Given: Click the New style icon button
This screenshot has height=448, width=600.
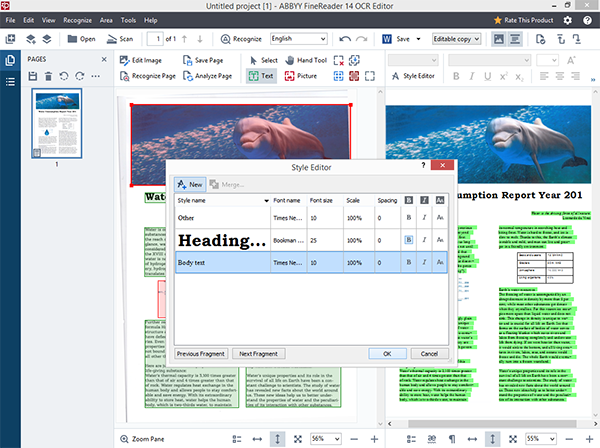Looking at the screenshot, I should 190,184.
